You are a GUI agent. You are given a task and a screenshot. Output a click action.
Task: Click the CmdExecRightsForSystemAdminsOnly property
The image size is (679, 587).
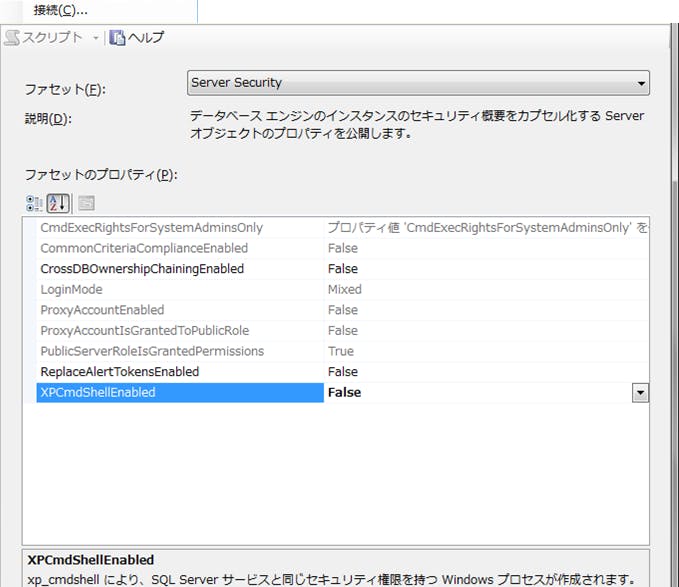click(151, 228)
